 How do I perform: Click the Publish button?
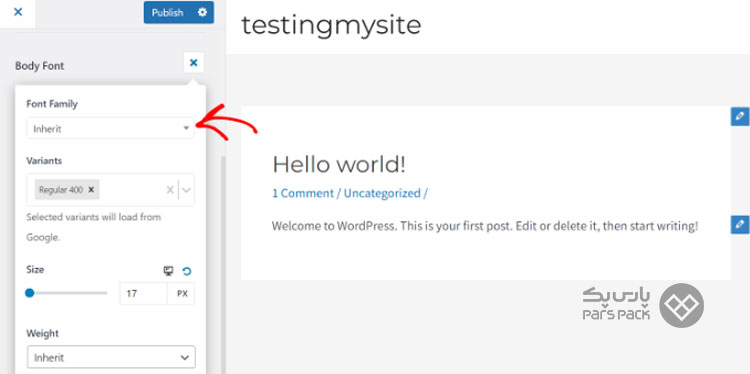point(167,12)
